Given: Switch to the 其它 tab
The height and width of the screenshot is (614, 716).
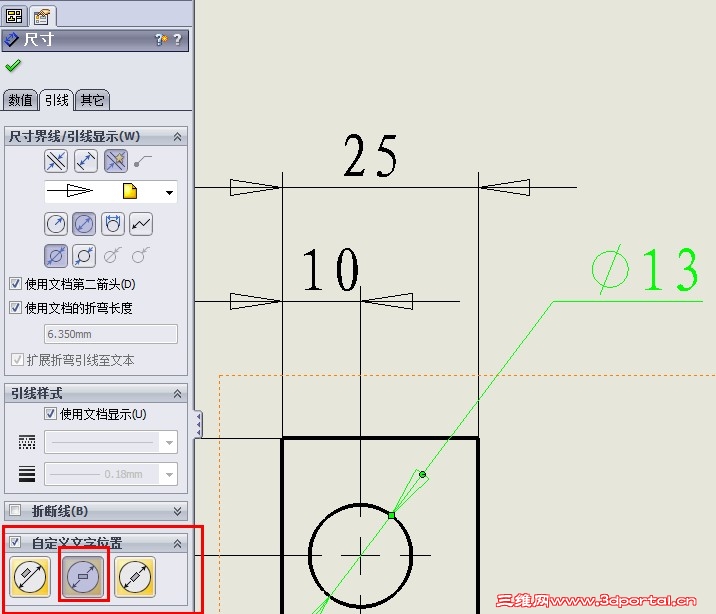Looking at the screenshot, I should pos(92,100).
